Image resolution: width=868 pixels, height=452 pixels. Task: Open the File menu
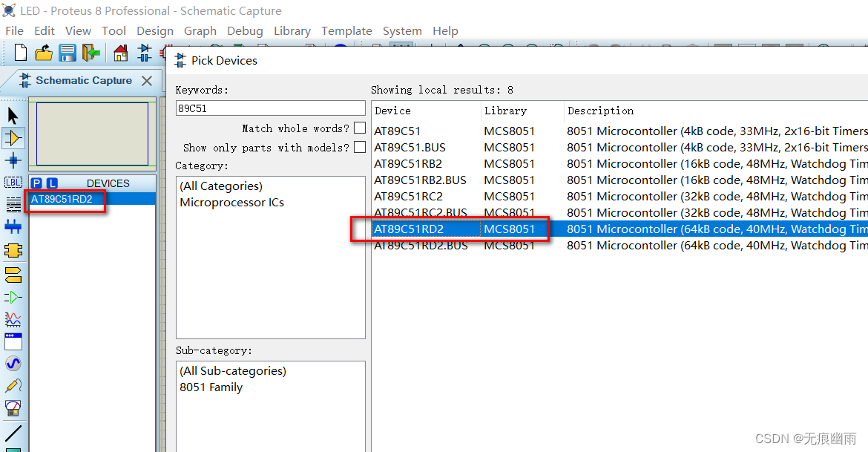click(14, 31)
